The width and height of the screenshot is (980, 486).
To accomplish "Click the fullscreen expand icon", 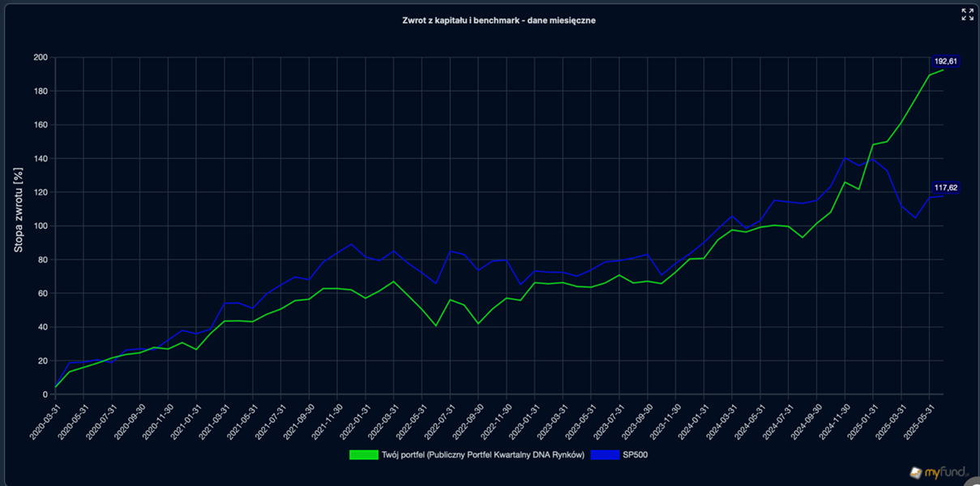I will (967, 15).
